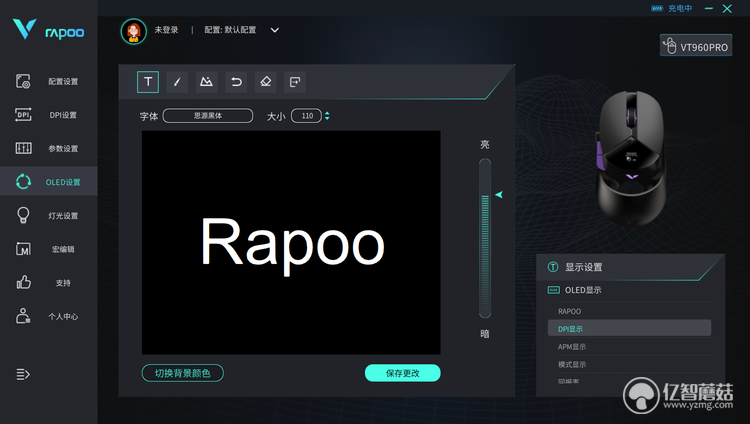Click the Rapoo V logo
750x424 pixels.
click(x=24, y=29)
